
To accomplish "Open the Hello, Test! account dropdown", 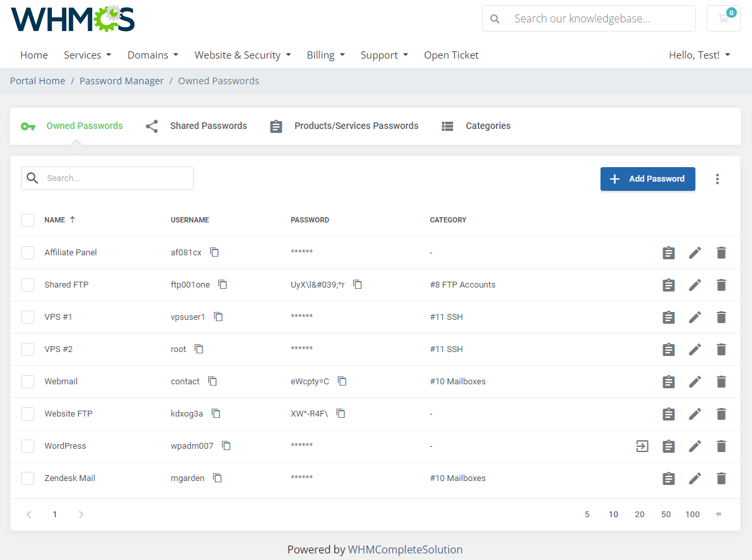I will [699, 55].
